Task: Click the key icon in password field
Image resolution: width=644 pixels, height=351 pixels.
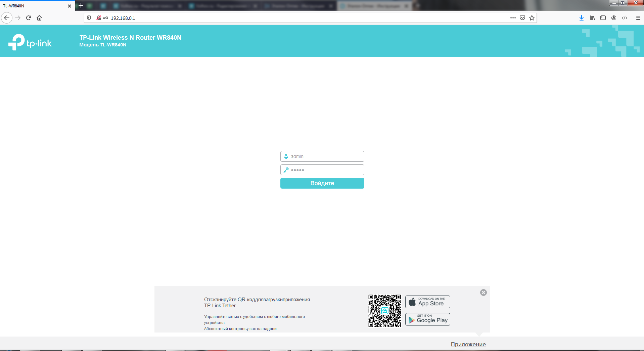Action: (286, 170)
